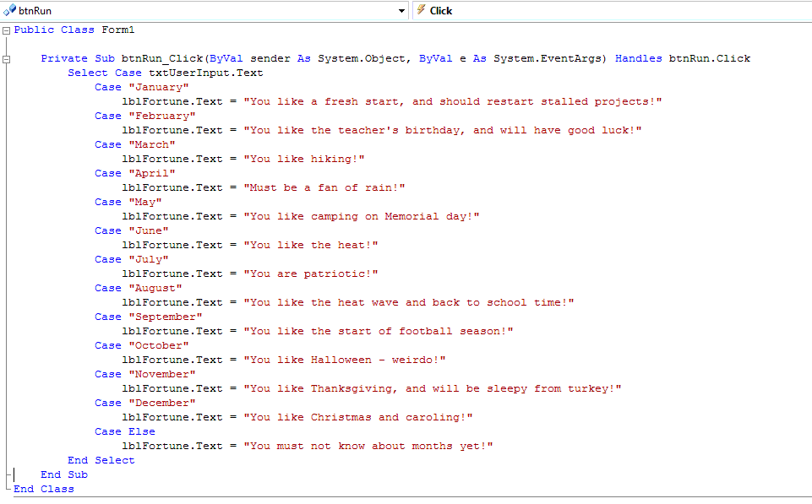Screen dimensions: 812x504
Task: Click string about Christmas and caroling
Action: [x=358, y=418]
